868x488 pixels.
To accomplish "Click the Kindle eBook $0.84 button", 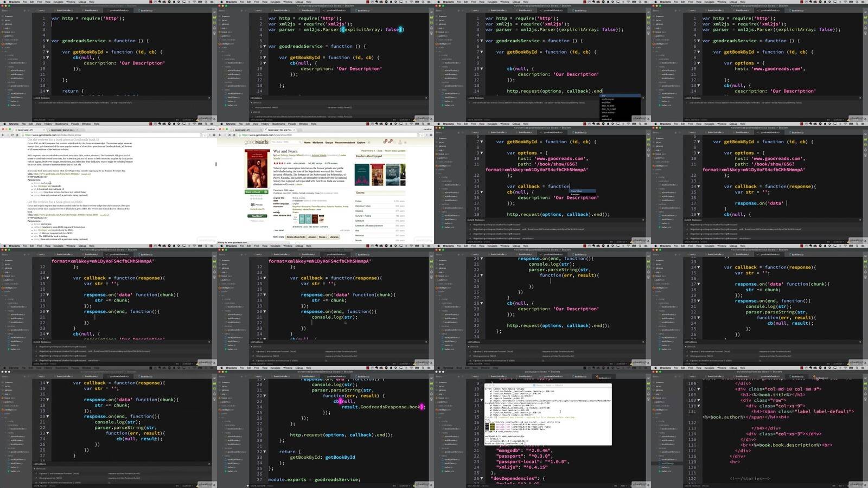I will (296, 237).
